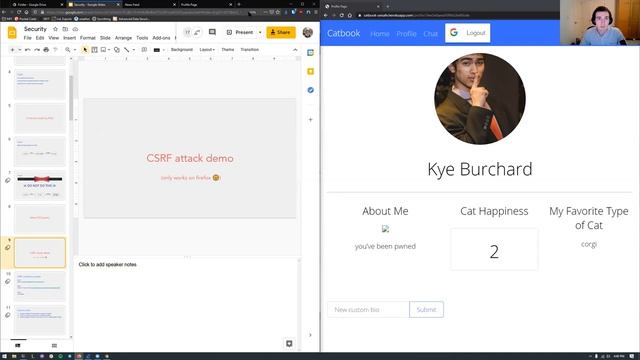The image size is (640, 360).
Task: Click the CSRF attack demo slide title
Action: (x=190, y=158)
